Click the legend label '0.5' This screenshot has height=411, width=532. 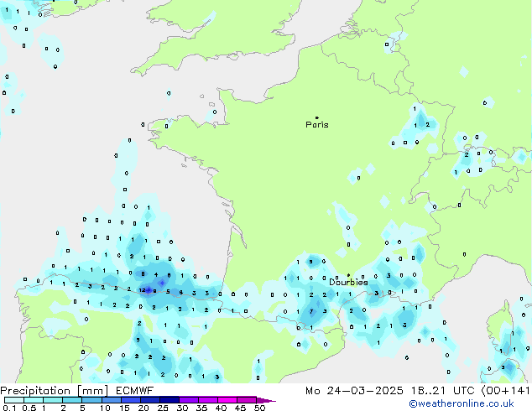(29, 408)
